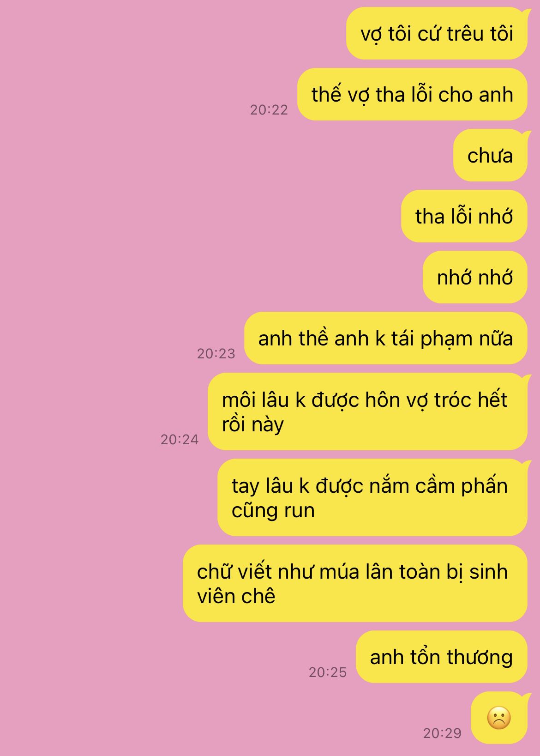
Task: Tap the 'tay lâu k được nắm' bubble
Action: (372, 497)
